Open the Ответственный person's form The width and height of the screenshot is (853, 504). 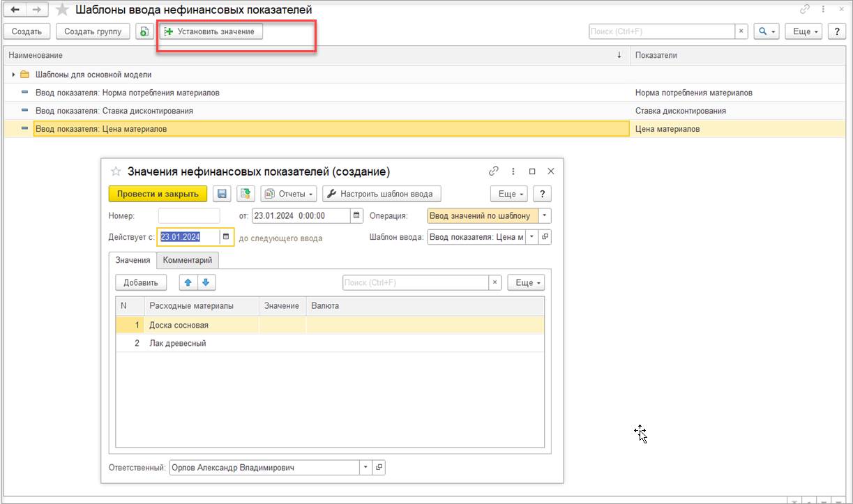(379, 468)
